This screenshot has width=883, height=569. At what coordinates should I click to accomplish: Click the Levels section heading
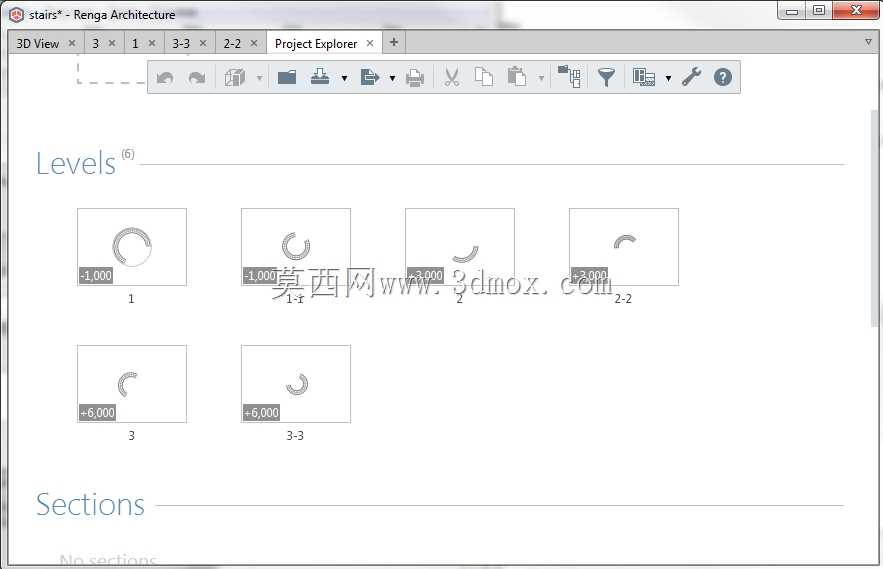[76, 163]
